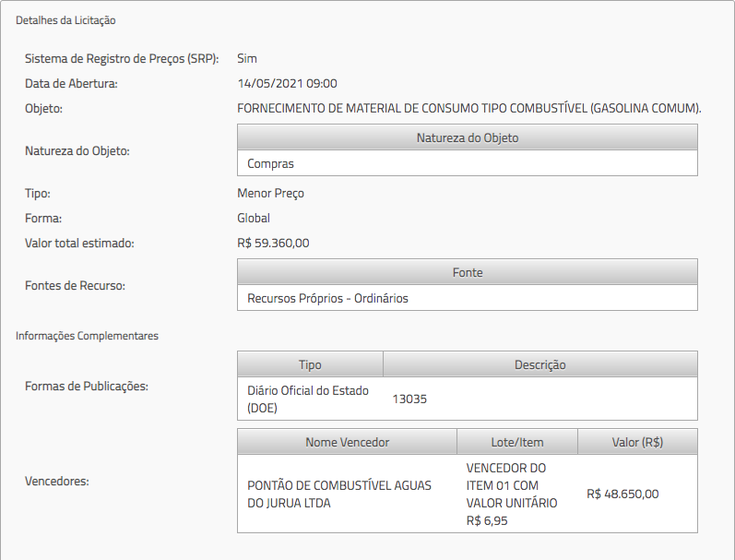The height and width of the screenshot is (560, 735).
Task: Click the 'FORNECIMENTO DE MATERIAL DE CONSUMO' object text
Action: (469, 108)
